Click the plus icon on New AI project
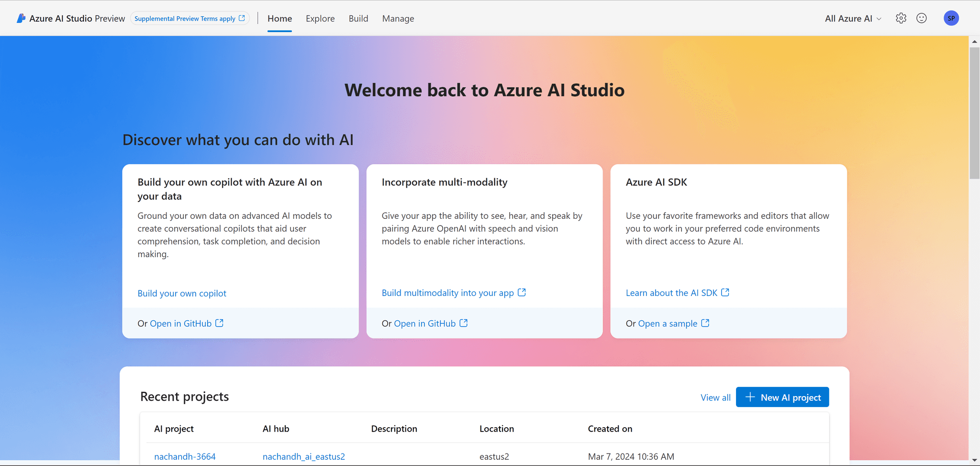Screen dimensions: 980x466 (750, 397)
